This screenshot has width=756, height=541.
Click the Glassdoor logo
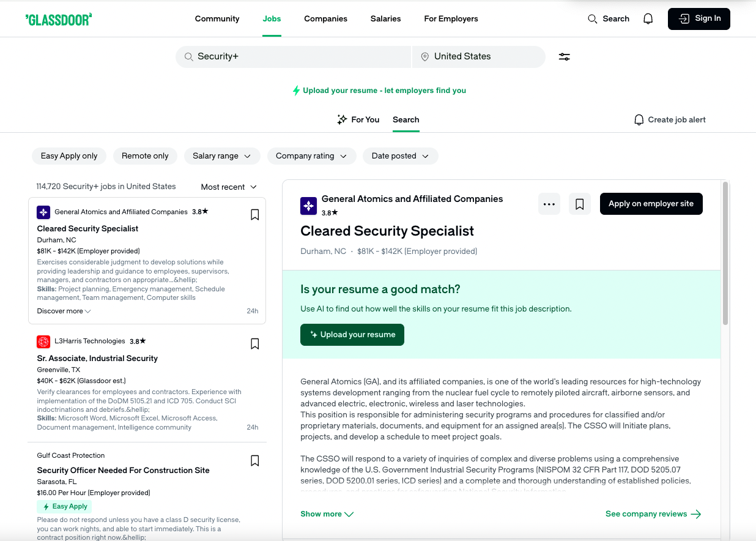coord(59,19)
